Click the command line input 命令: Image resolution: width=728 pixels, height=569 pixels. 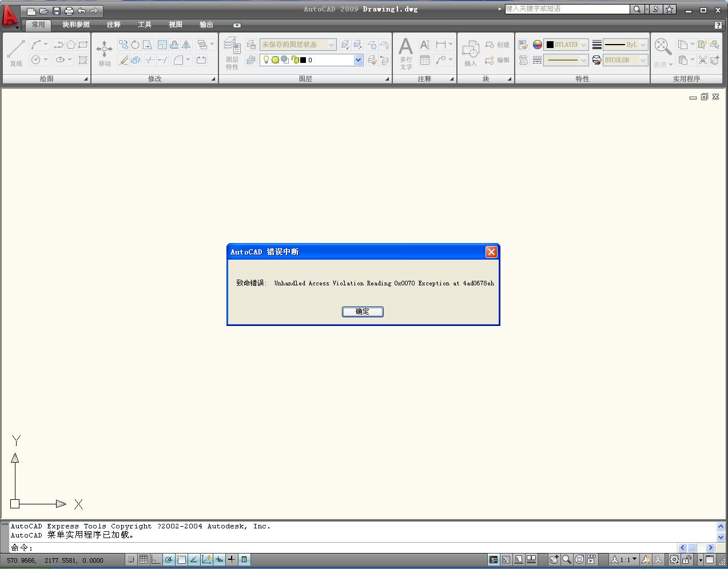[x=343, y=548]
